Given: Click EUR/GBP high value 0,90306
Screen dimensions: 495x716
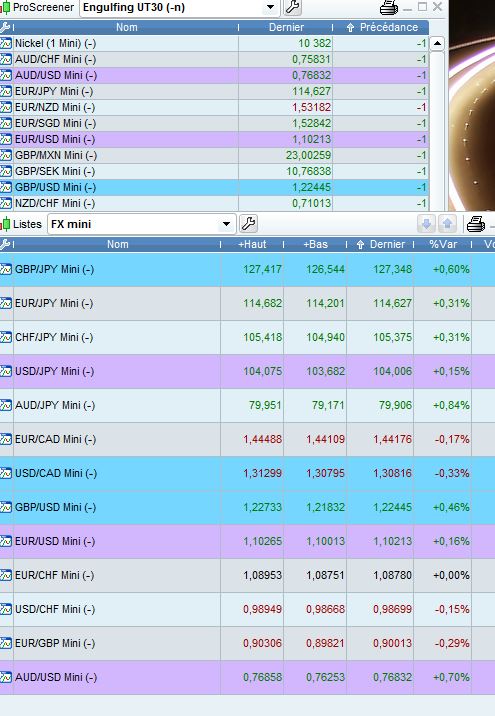Looking at the screenshot, I should pos(263,643).
